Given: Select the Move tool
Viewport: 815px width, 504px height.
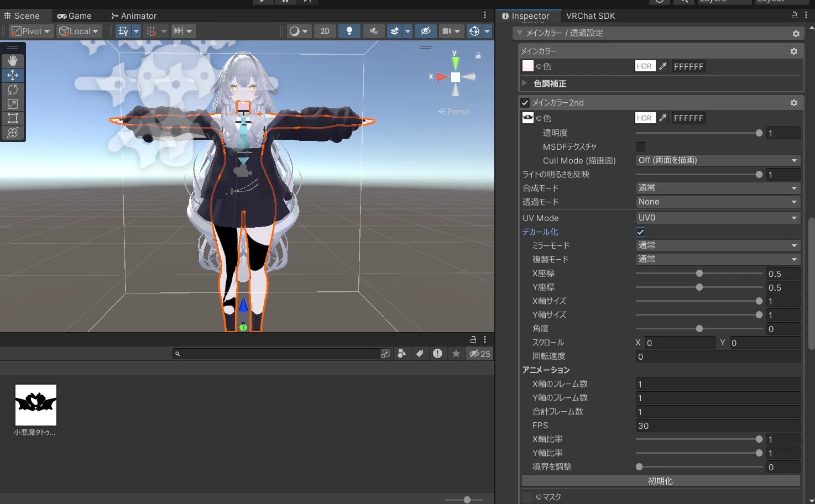Looking at the screenshot, I should (x=13, y=75).
